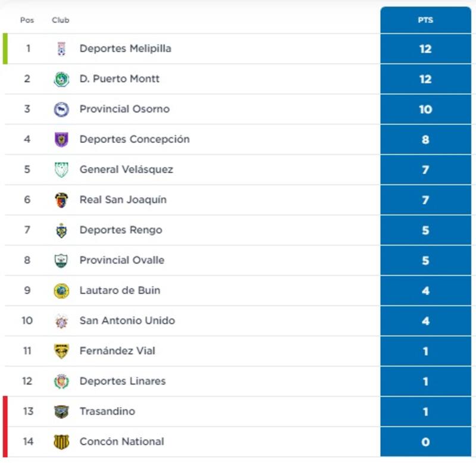Click the Provincial Osorno club logo

[x=62, y=110]
